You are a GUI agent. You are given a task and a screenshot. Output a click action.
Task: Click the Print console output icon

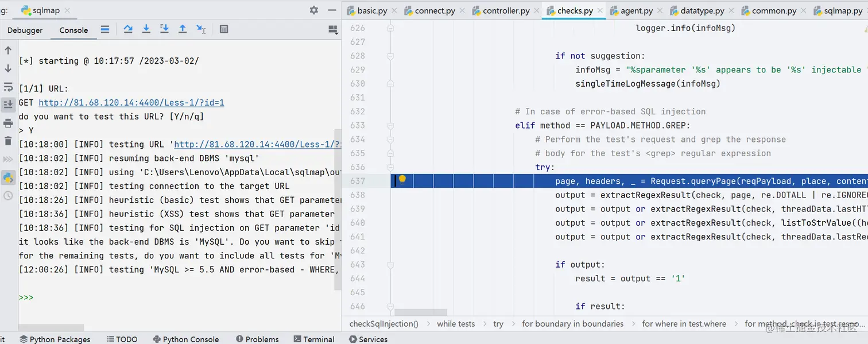[8, 123]
